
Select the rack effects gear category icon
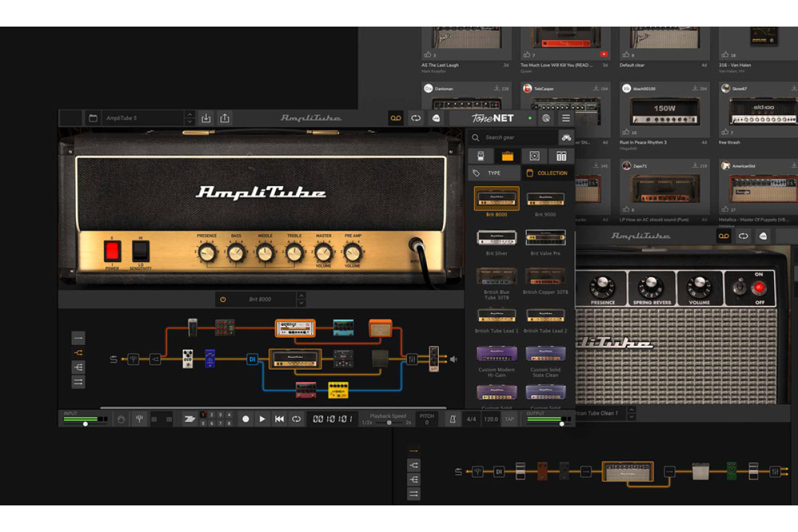561,156
